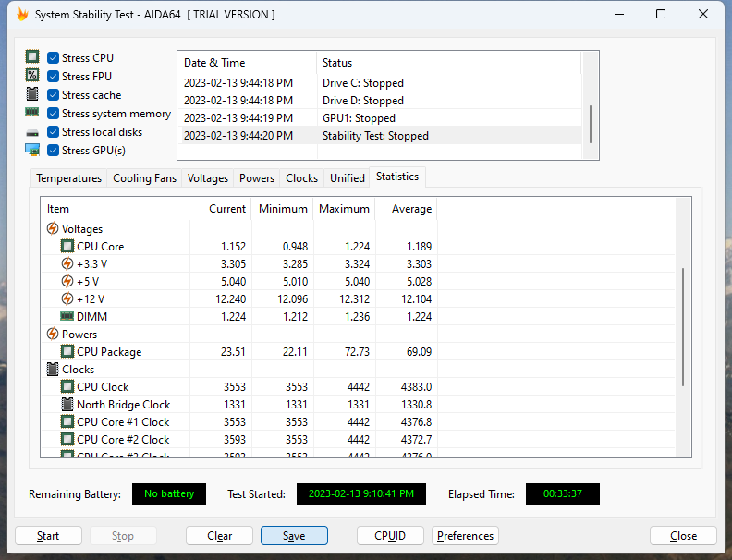Image resolution: width=732 pixels, height=560 pixels.
Task: Click the Date & Time column header in log
Action: pyautogui.click(x=247, y=63)
